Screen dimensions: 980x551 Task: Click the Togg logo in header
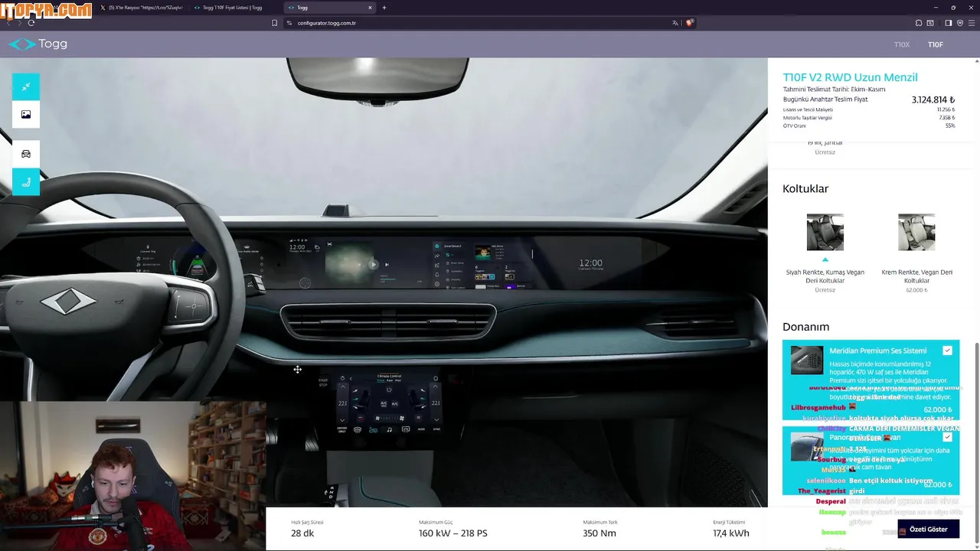coord(38,44)
